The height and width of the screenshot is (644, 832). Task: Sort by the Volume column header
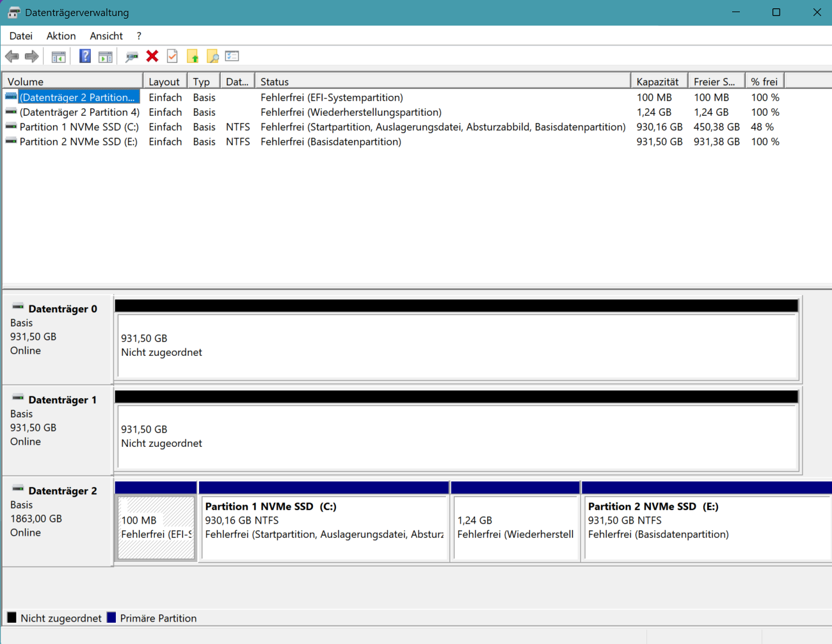(72, 81)
